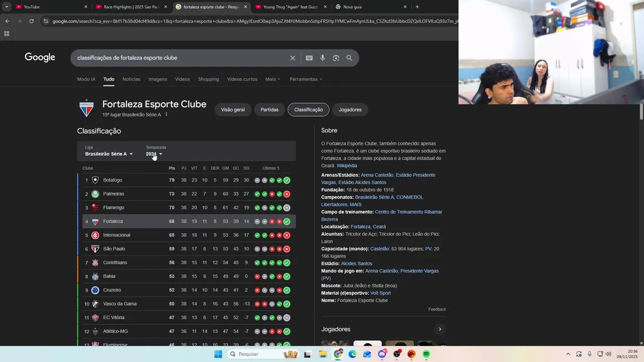
Task: Switch to Notícias results tab
Action: tap(131, 79)
